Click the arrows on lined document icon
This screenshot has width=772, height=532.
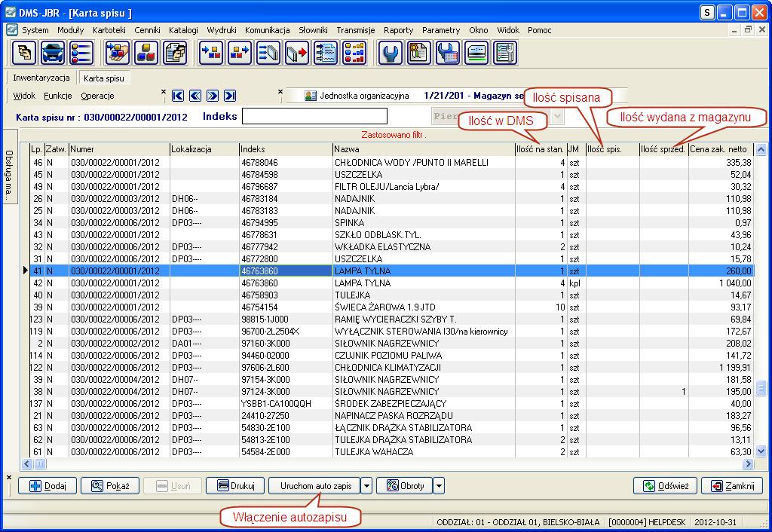point(326,53)
